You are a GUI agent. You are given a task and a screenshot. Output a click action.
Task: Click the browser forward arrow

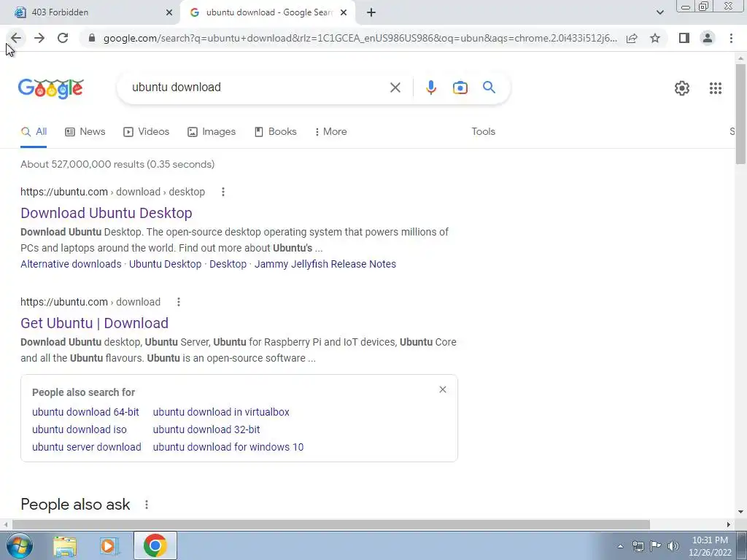(39, 38)
